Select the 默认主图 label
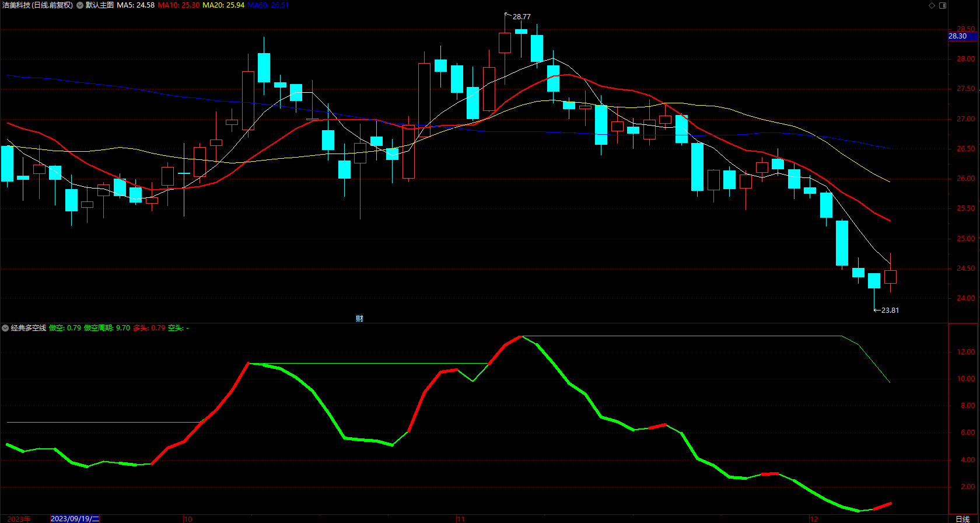Image resolution: width=980 pixels, height=523 pixels. 100,5
